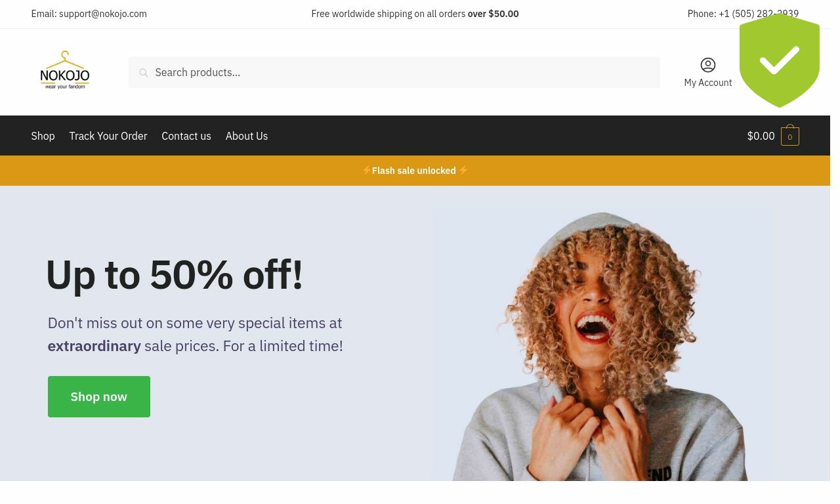Click the green shield checkmark badge

tap(779, 60)
